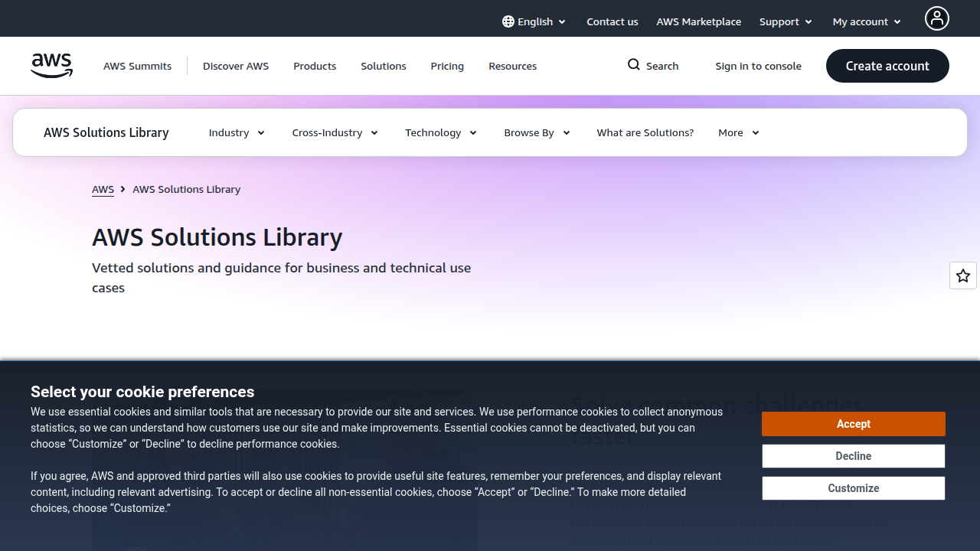Customize cookie preferences

pyautogui.click(x=854, y=488)
